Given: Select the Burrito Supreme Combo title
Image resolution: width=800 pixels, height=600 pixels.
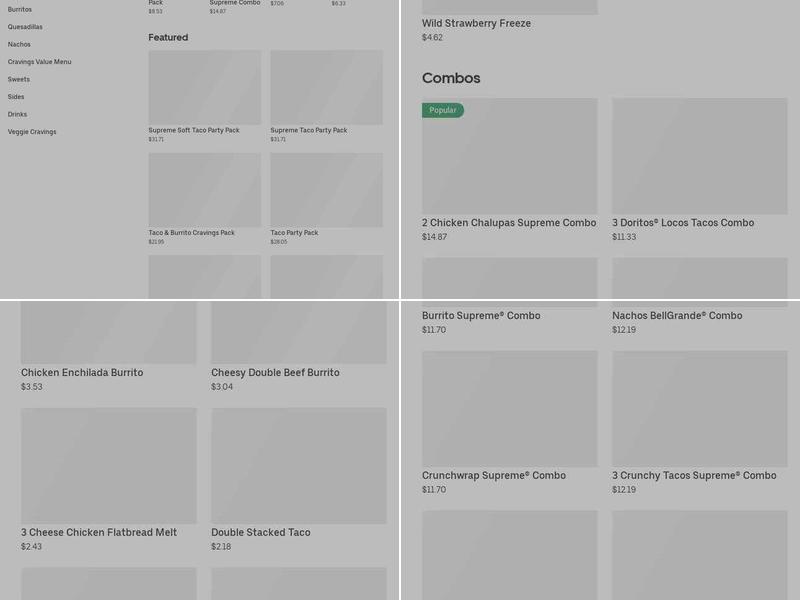Looking at the screenshot, I should [481, 316].
